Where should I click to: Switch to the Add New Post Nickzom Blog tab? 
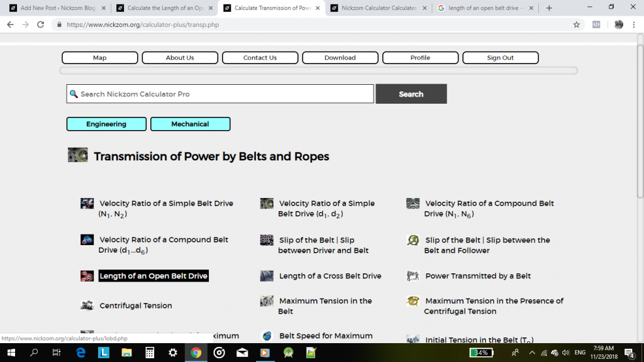[57, 8]
